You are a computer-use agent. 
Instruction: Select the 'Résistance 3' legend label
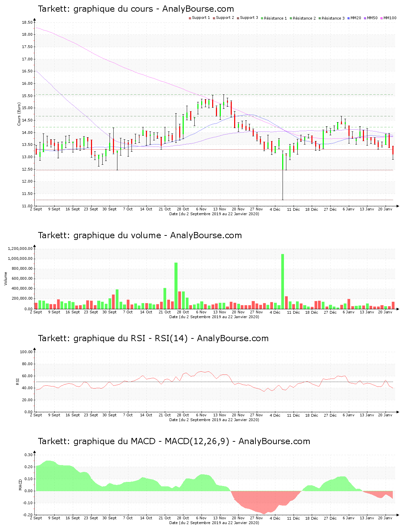[333, 18]
